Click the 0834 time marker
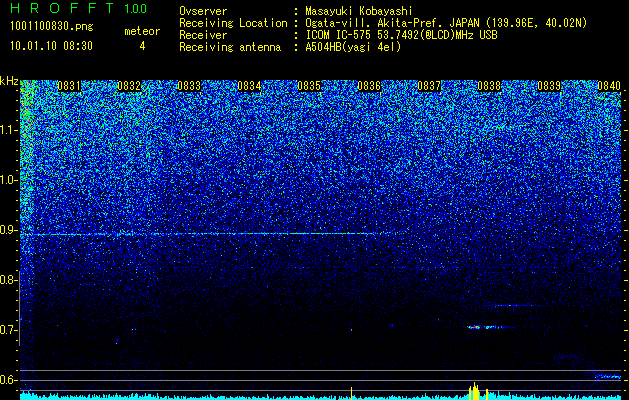629x400 pixels. 249,86
